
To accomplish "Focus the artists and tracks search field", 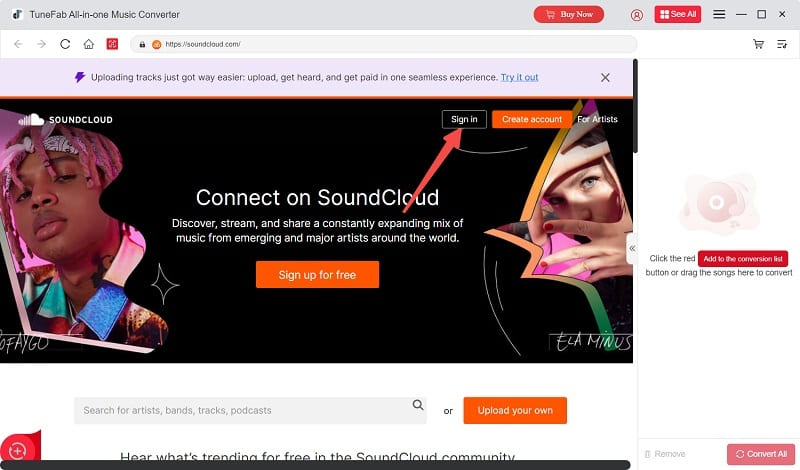I will pos(250,410).
